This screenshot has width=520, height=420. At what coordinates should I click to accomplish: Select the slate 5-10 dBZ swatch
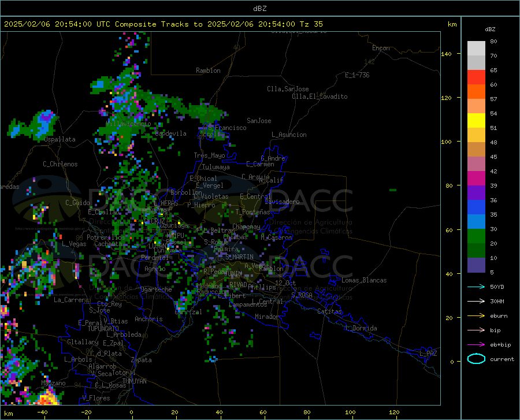point(476,265)
